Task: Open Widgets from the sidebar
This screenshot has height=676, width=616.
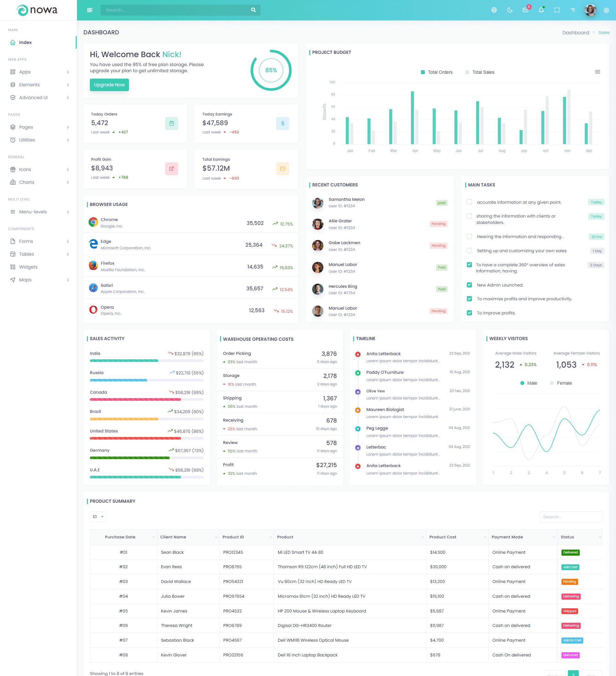Action: point(28,267)
